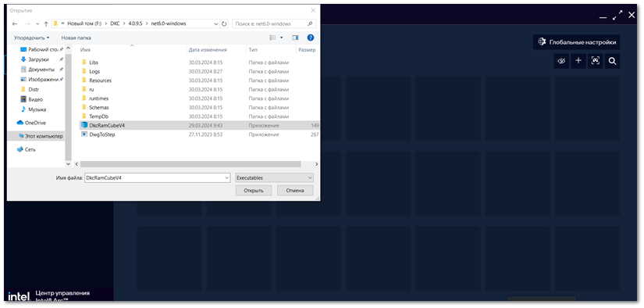Open the Упорядочить menu
Viewport: 644px width, 308px height.
click(32, 38)
